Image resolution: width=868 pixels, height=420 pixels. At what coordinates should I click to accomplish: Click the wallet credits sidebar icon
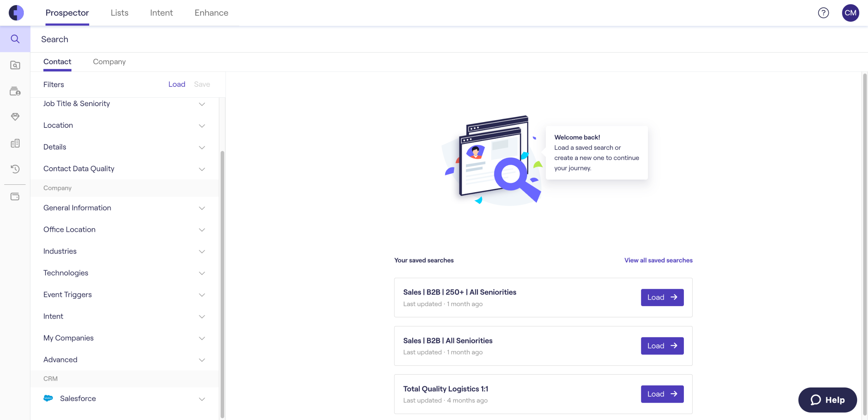tap(15, 197)
